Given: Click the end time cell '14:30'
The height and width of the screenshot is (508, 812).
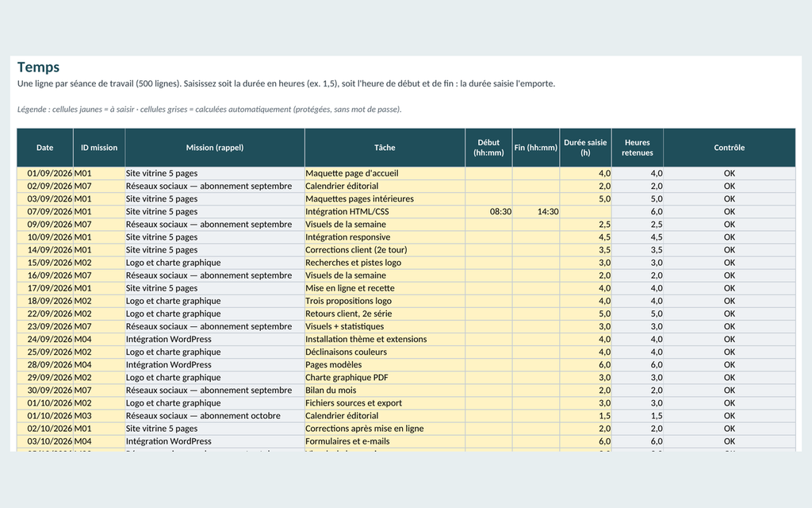Looking at the screenshot, I should click(536, 211).
